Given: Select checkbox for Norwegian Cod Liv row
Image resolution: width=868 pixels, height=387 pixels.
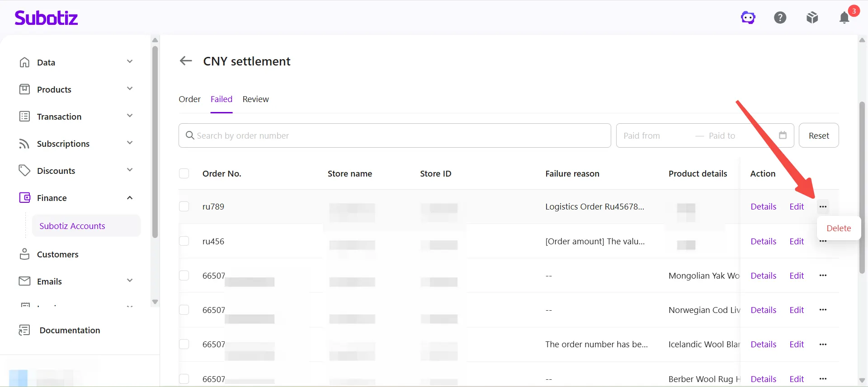Looking at the screenshot, I should tap(184, 310).
